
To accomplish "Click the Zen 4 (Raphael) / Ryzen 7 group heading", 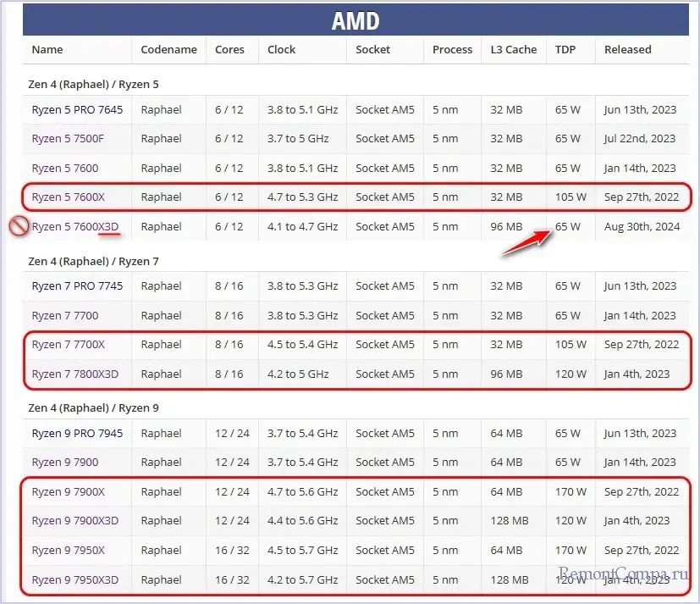I will [93, 262].
